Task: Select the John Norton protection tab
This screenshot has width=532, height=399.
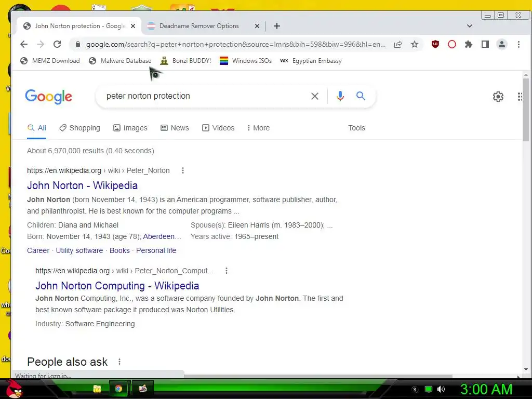Action: (80, 26)
